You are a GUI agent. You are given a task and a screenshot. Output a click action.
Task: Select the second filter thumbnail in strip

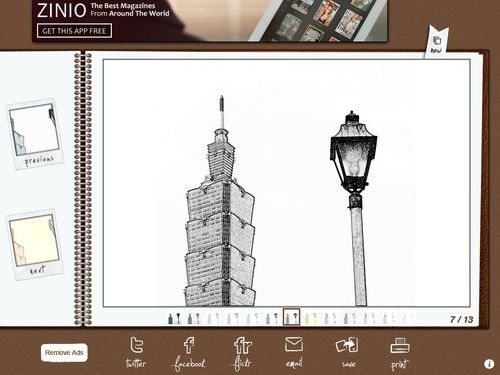point(194,318)
